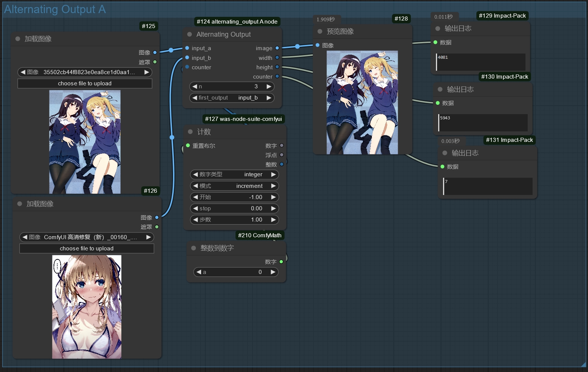
Task: Select previous image file in node #125
Action: [x=23, y=72]
